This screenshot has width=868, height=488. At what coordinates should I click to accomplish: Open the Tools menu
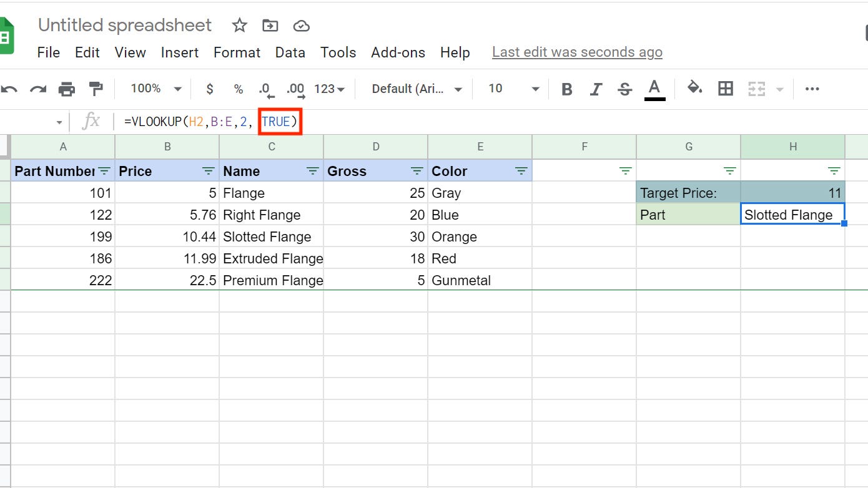tap(338, 52)
